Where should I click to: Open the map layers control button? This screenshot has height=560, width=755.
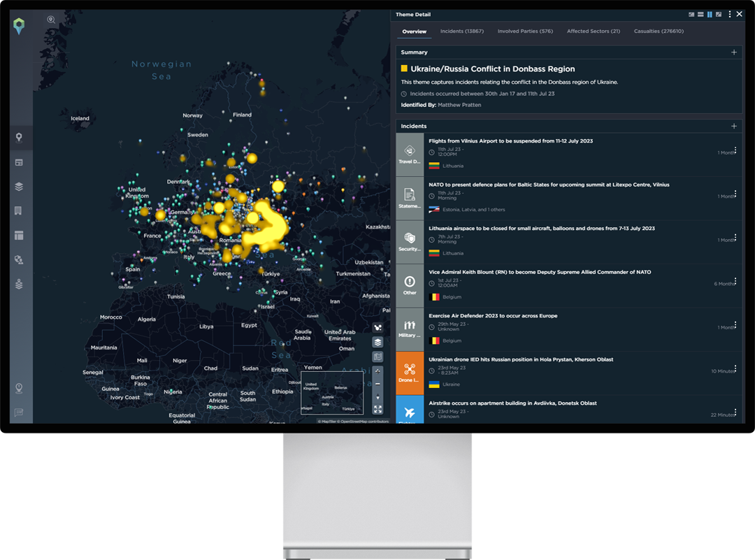(378, 342)
